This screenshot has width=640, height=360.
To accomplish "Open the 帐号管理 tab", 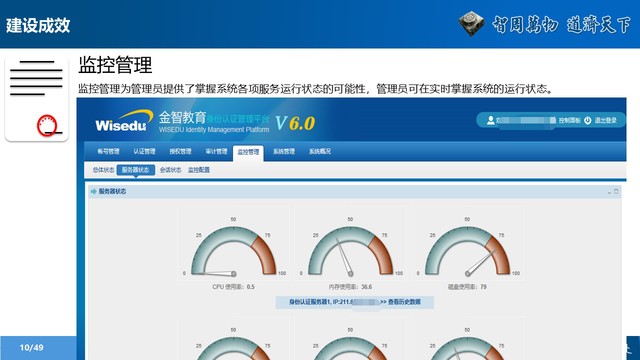I will [x=108, y=151].
